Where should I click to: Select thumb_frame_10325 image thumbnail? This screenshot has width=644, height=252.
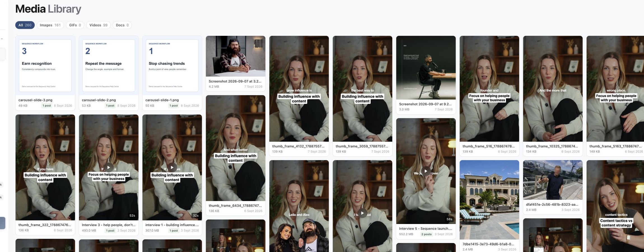pyautogui.click(x=553, y=88)
